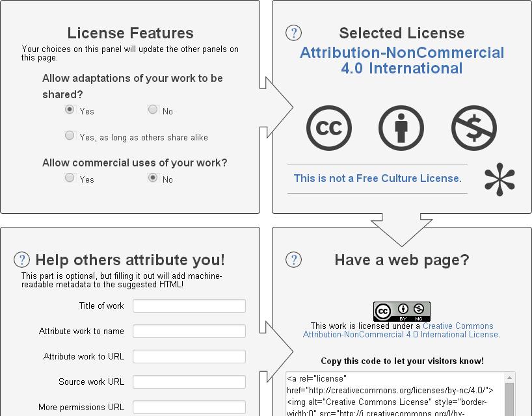Click the Attribution person icon

point(401,128)
